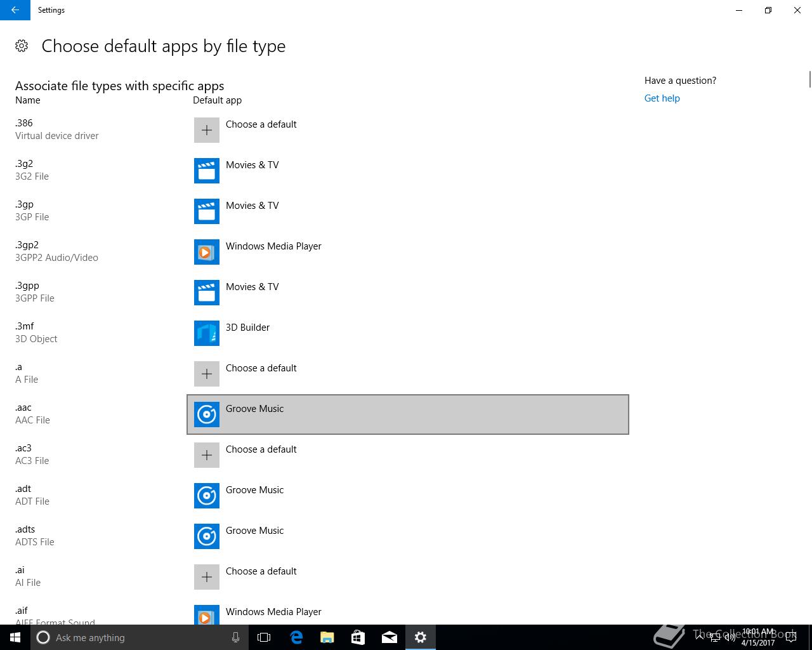The image size is (812, 650).
Task: Click the 'A File' description
Action: coord(27,380)
